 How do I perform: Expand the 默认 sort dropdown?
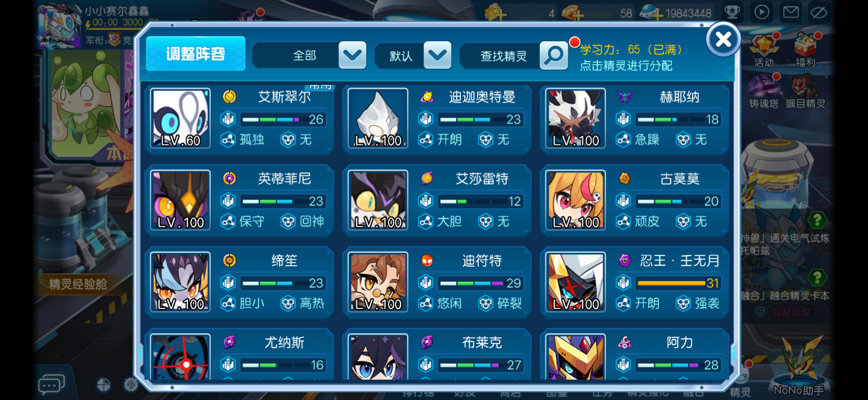tap(437, 55)
